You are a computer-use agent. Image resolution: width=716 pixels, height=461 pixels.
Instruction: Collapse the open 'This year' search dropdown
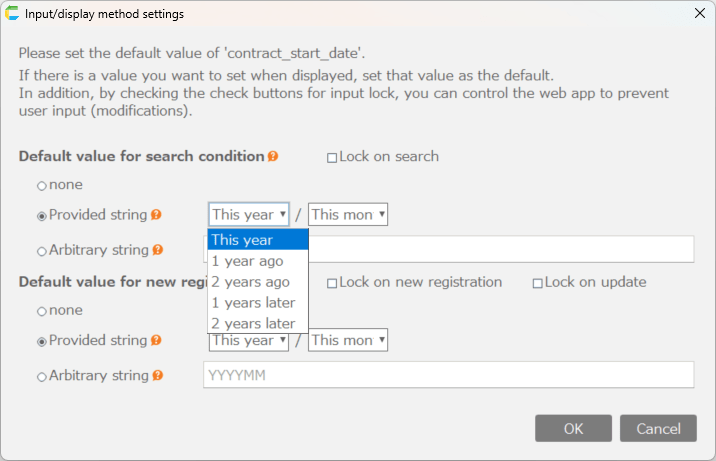(249, 214)
